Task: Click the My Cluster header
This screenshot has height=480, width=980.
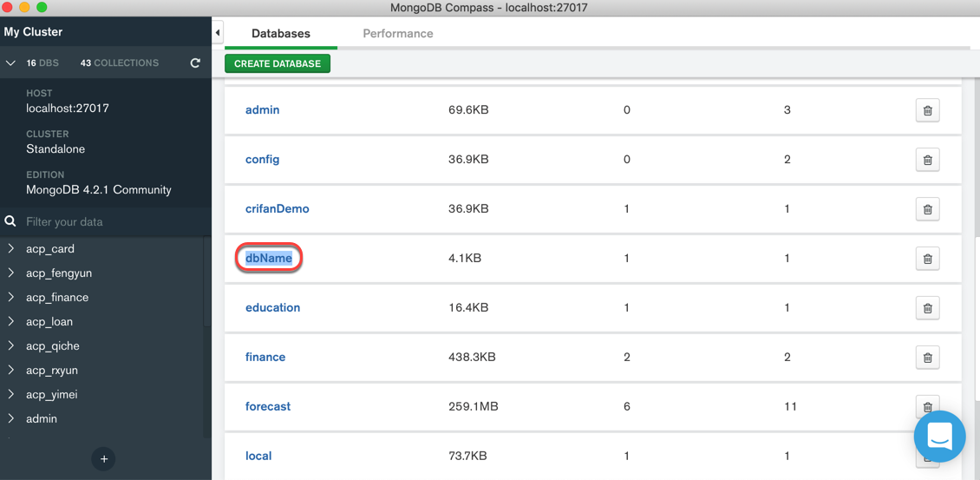Action: pyautogui.click(x=33, y=32)
